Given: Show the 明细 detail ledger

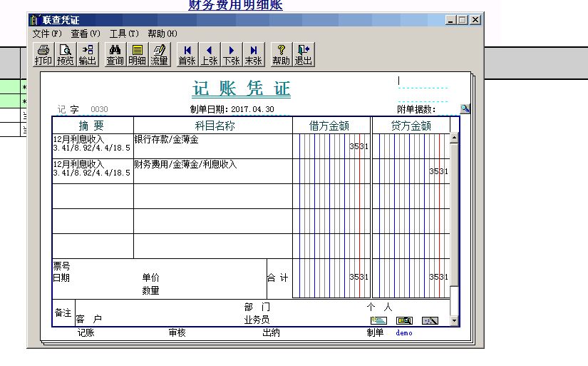Looking at the screenshot, I should tap(137, 55).
